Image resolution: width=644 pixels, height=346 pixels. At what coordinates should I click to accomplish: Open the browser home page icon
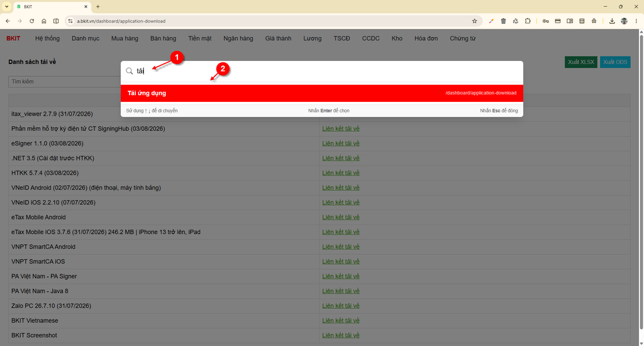44,21
